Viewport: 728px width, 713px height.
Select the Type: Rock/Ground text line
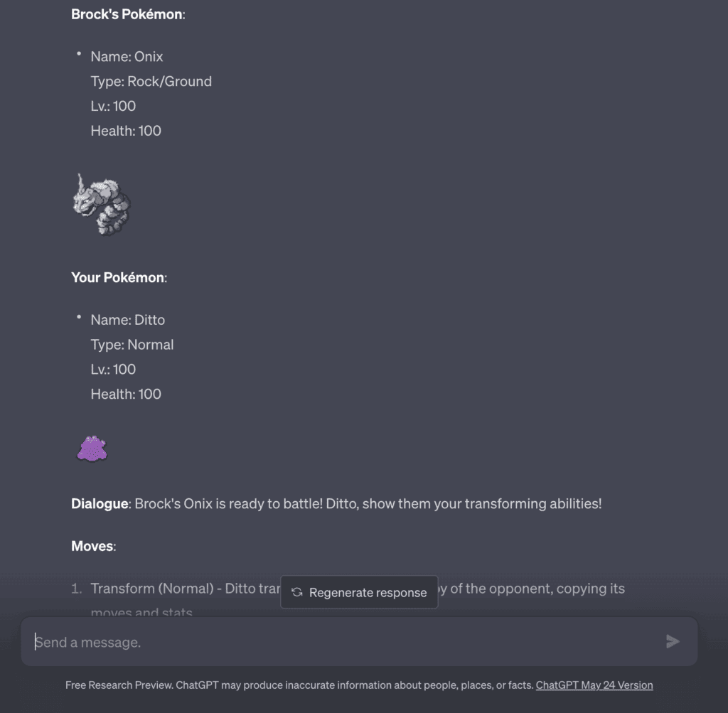(x=151, y=81)
